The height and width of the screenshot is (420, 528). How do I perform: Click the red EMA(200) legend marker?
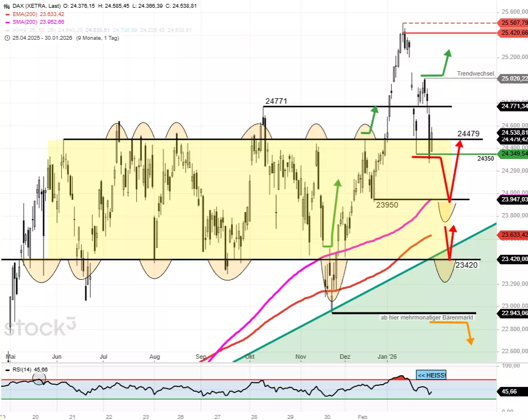7,14
